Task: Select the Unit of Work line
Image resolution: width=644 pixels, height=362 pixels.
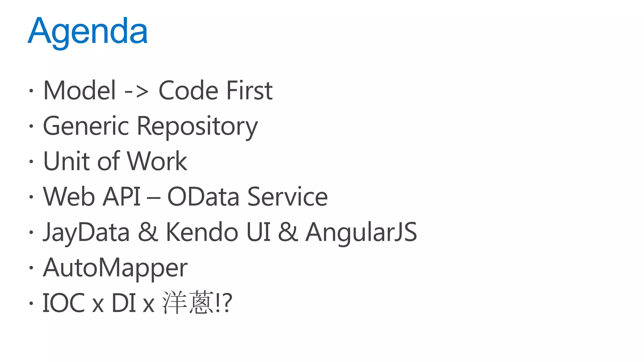Action: (x=115, y=161)
